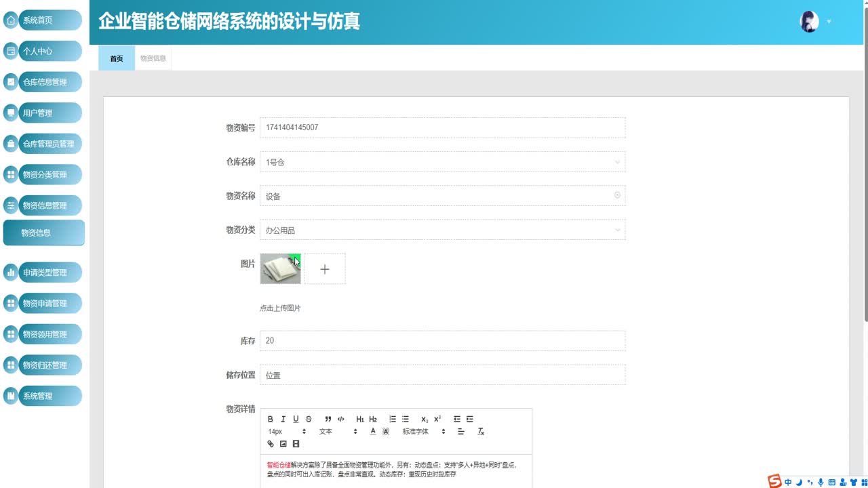Click the 库存 input field with 20
868x488 pixels.
click(443, 340)
